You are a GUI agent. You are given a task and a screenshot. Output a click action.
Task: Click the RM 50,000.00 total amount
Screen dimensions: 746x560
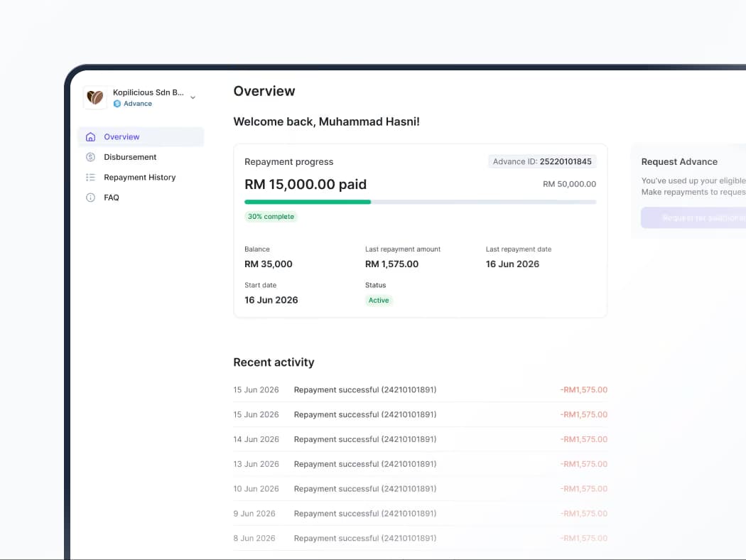pos(570,184)
